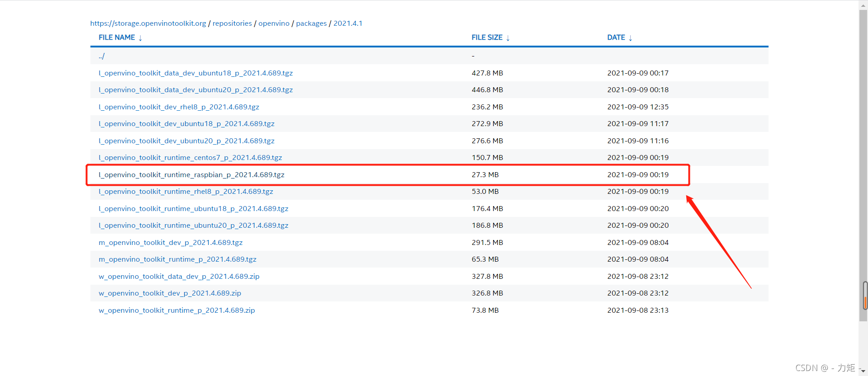The image size is (868, 376).
Task: Click FILE NAME column header
Action: (x=117, y=38)
